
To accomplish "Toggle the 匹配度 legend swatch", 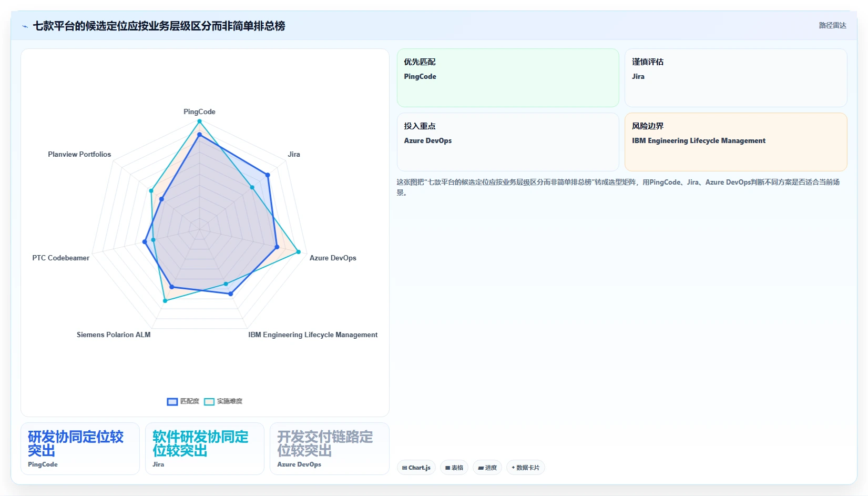I will coord(172,402).
